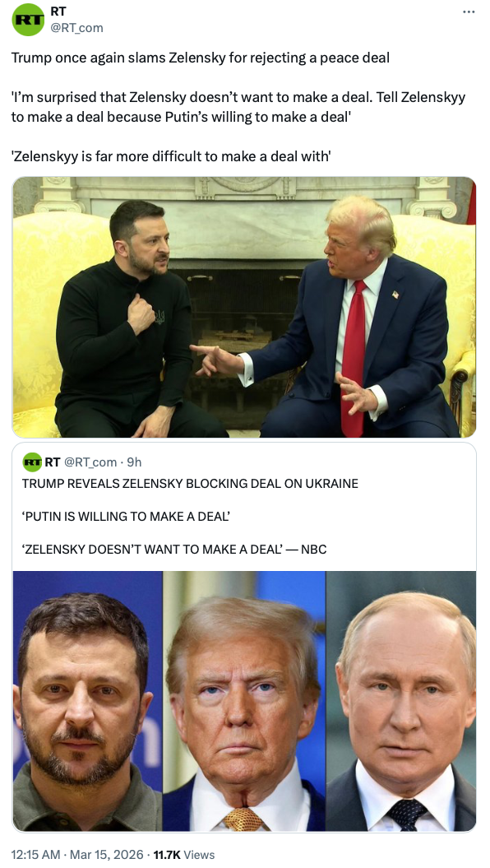This screenshot has width=490, height=868.
Task: Click the main tweet text body
Action: [x=238, y=107]
